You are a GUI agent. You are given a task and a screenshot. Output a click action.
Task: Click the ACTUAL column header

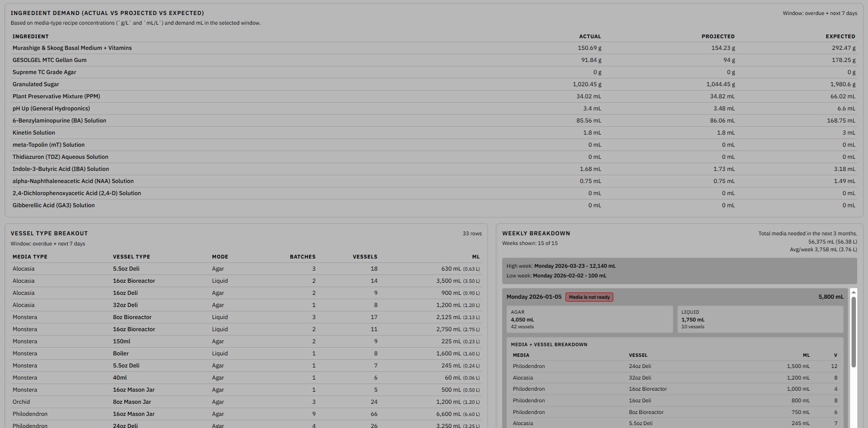pyautogui.click(x=590, y=36)
